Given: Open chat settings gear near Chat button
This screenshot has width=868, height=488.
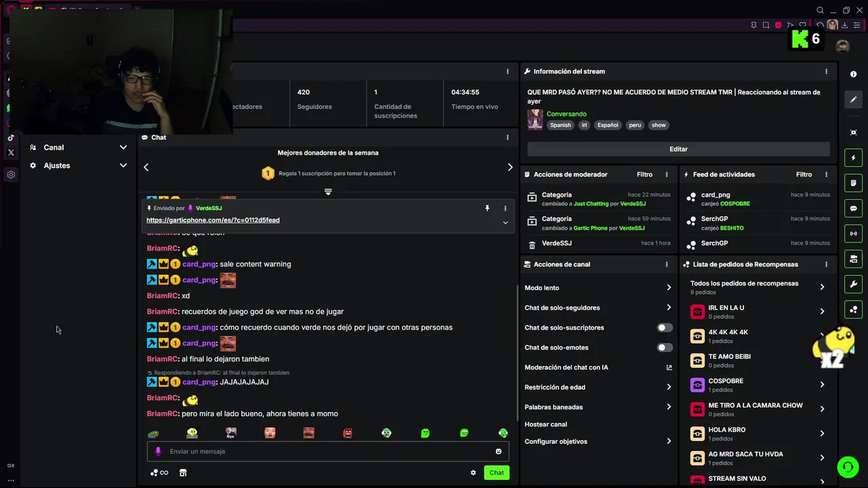Looking at the screenshot, I should [x=473, y=472].
